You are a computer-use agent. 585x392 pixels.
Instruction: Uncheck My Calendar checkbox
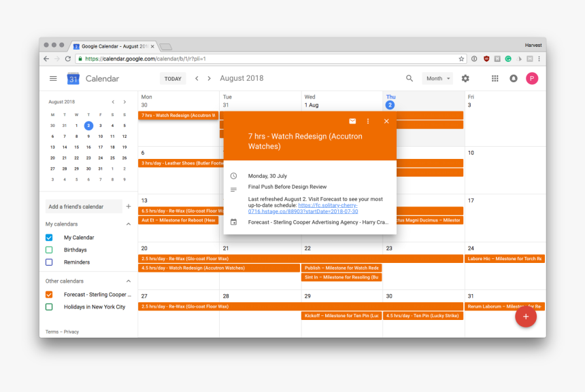49,237
